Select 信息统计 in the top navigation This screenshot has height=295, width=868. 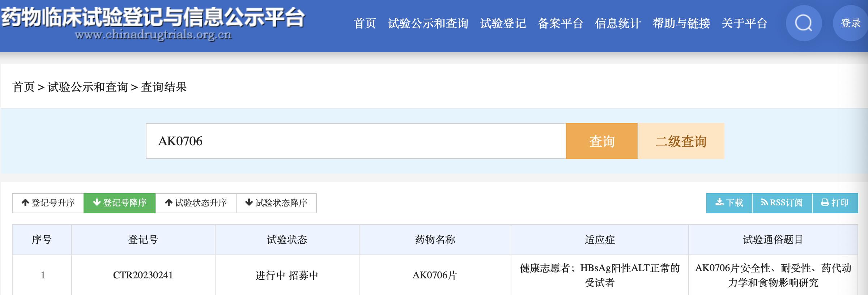click(x=618, y=23)
